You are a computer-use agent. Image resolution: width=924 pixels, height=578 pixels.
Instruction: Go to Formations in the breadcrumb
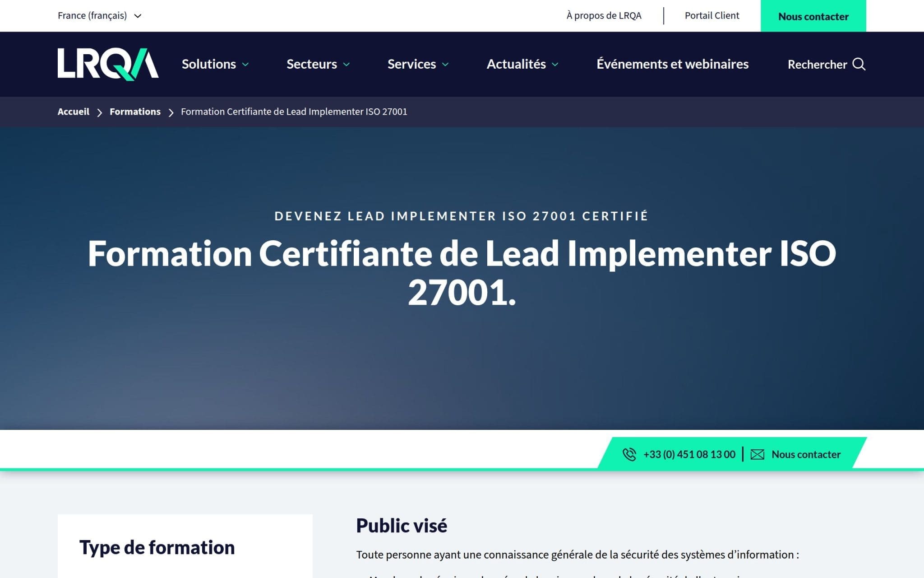point(135,112)
